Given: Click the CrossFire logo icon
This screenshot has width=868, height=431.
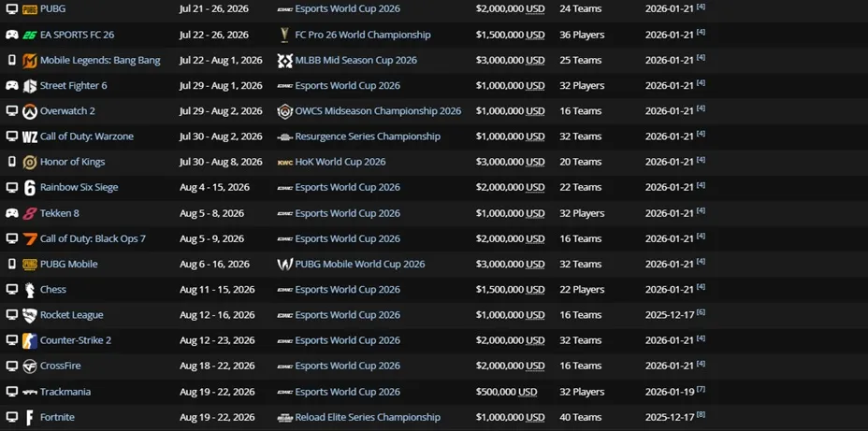Looking at the screenshot, I should 29,366.
